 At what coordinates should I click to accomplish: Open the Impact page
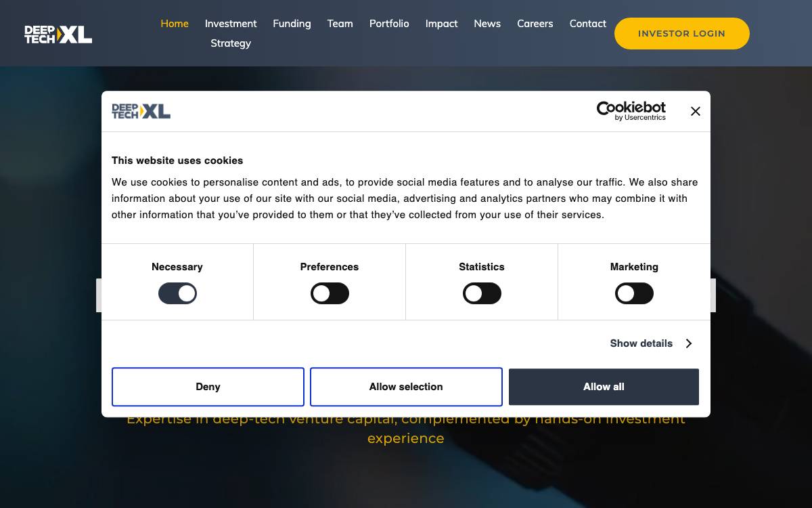coord(441,23)
